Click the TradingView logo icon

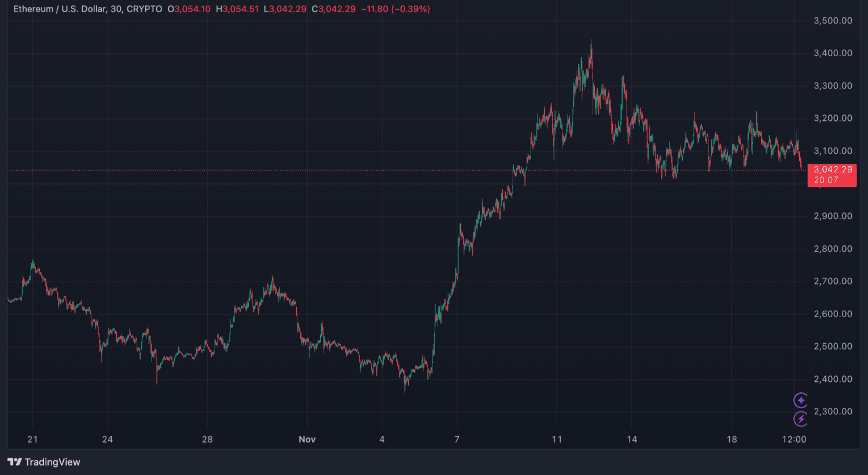click(x=14, y=462)
